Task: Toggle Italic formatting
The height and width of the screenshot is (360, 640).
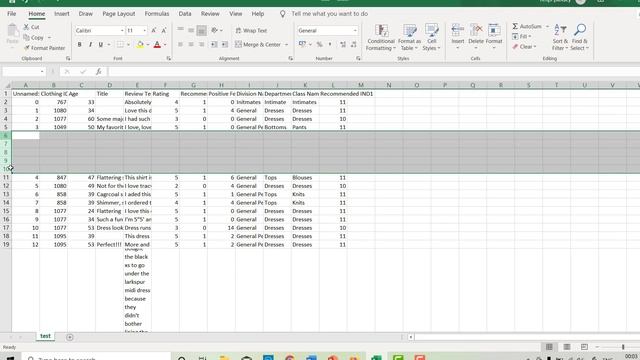Action: coord(90,44)
